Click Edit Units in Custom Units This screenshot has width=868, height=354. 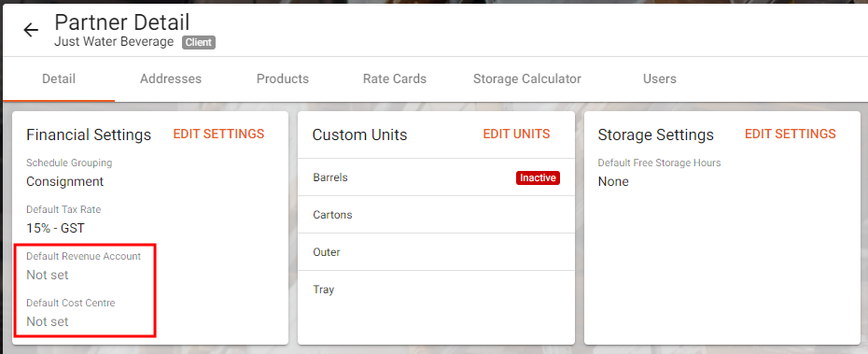coord(516,135)
